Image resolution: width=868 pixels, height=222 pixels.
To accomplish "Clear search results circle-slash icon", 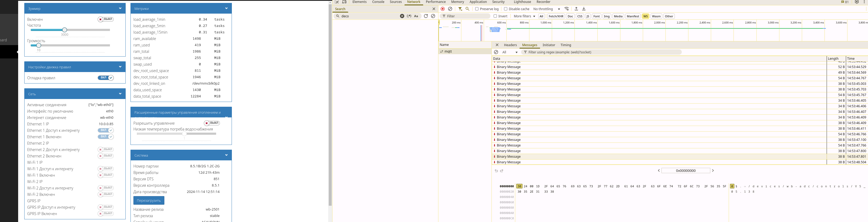I will [433, 16].
